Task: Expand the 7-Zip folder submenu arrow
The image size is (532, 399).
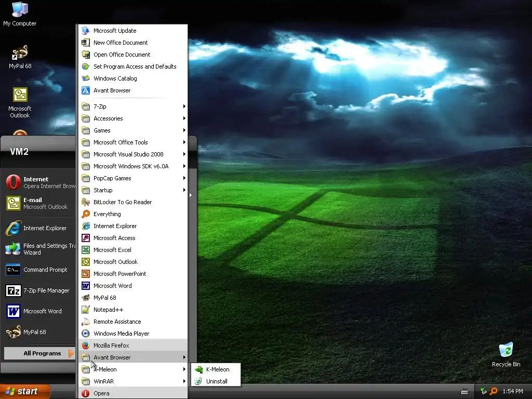Action: [184, 107]
